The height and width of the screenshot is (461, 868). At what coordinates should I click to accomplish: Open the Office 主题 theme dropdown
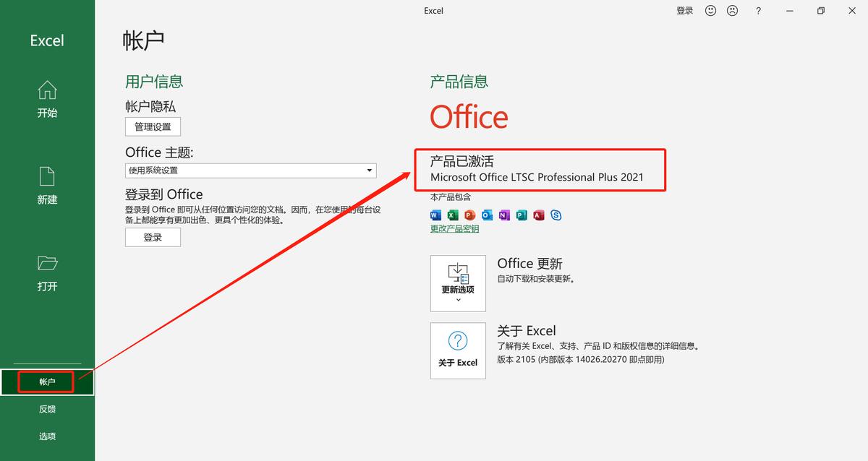(250, 171)
